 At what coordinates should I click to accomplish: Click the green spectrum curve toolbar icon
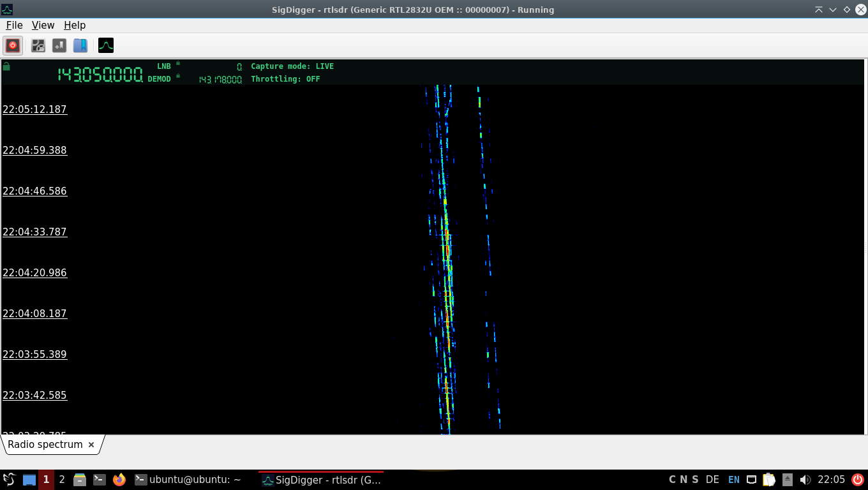[106, 45]
